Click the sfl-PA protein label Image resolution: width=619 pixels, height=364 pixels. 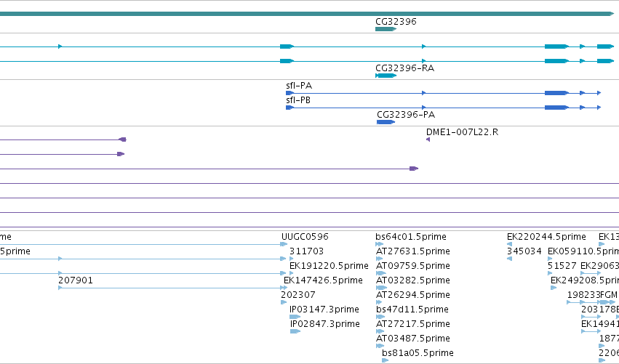[x=299, y=86]
